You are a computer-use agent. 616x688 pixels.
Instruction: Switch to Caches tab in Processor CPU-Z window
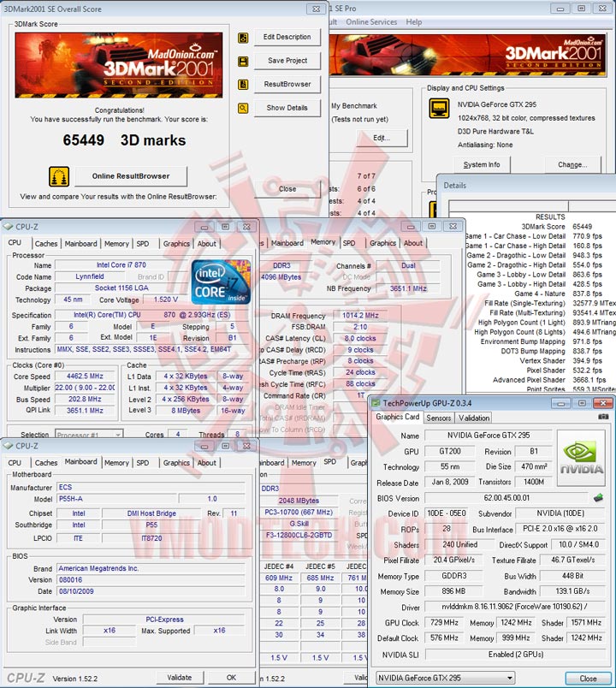pos(46,244)
